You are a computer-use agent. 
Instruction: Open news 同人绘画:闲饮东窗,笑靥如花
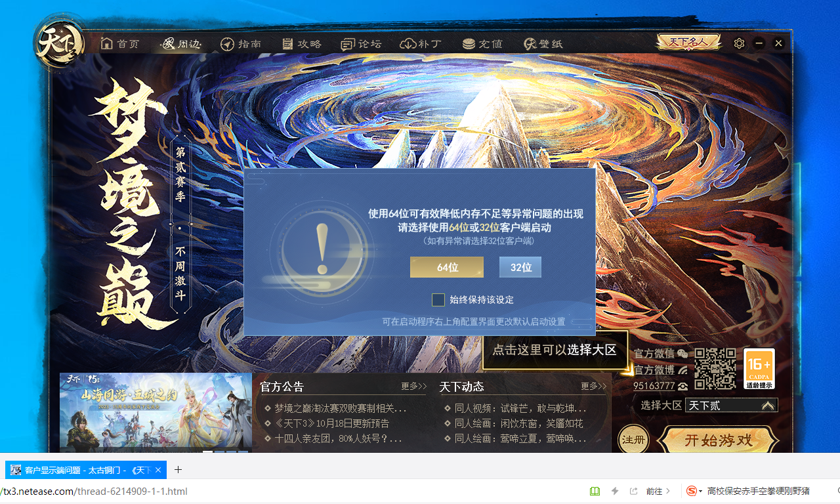(x=518, y=423)
